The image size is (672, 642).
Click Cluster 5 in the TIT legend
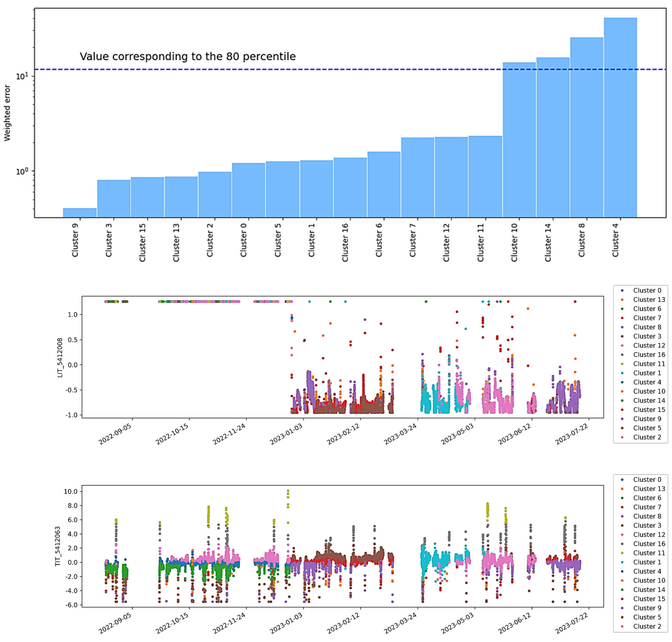pyautogui.click(x=647, y=617)
